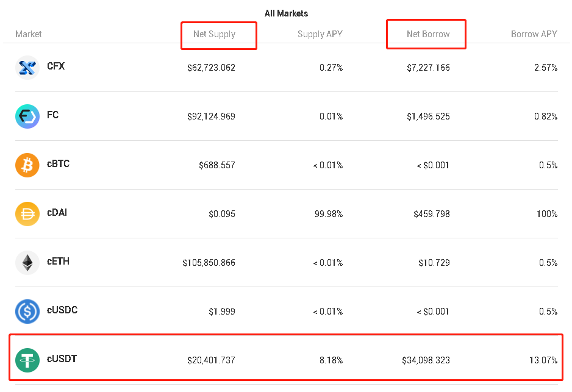This screenshot has width=572, height=392.
Task: Click the Borrow APY column header
Action: [534, 34]
